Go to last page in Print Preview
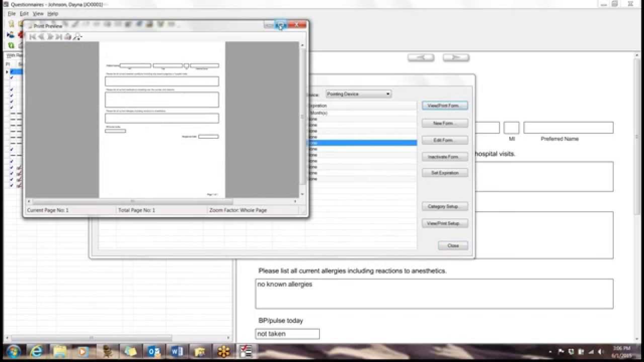The image size is (644, 362). 59,37
